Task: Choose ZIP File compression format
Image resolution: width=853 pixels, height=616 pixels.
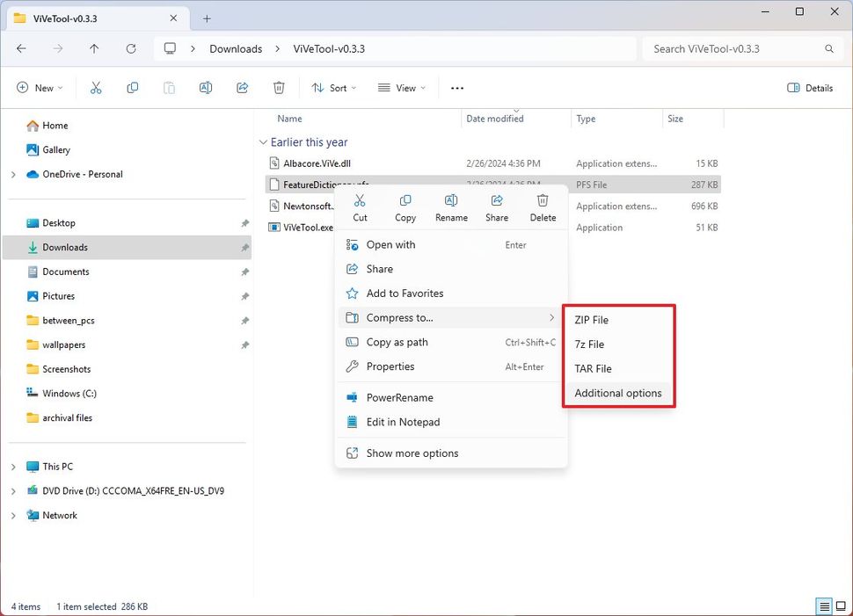Action: coord(590,320)
